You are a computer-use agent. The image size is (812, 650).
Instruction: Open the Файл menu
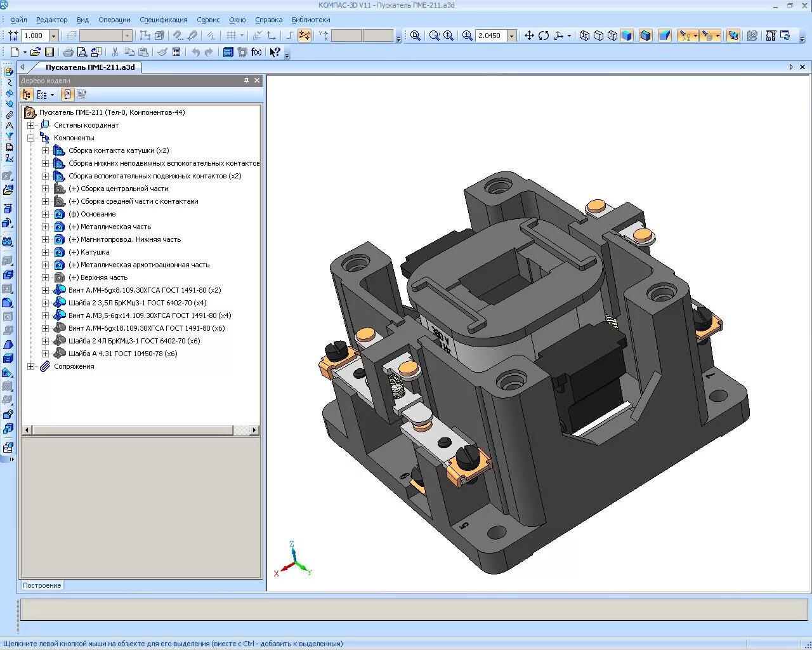coord(18,20)
